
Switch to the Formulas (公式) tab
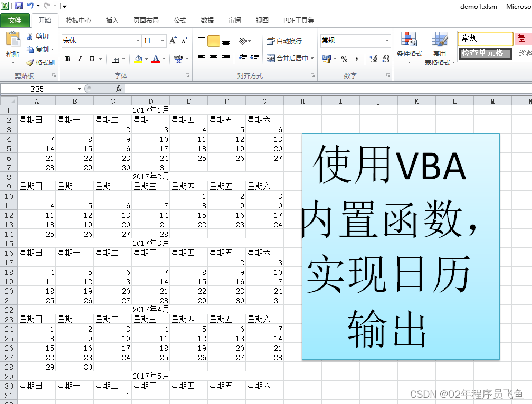pyautogui.click(x=180, y=21)
